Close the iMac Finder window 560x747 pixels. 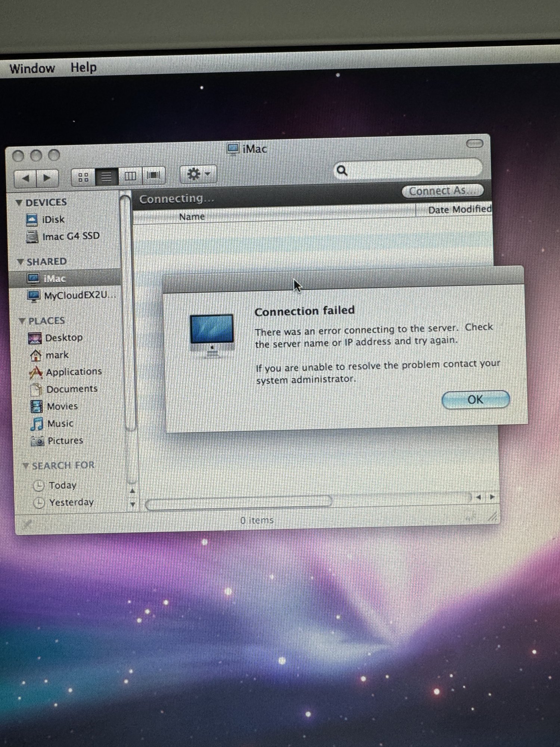18,156
